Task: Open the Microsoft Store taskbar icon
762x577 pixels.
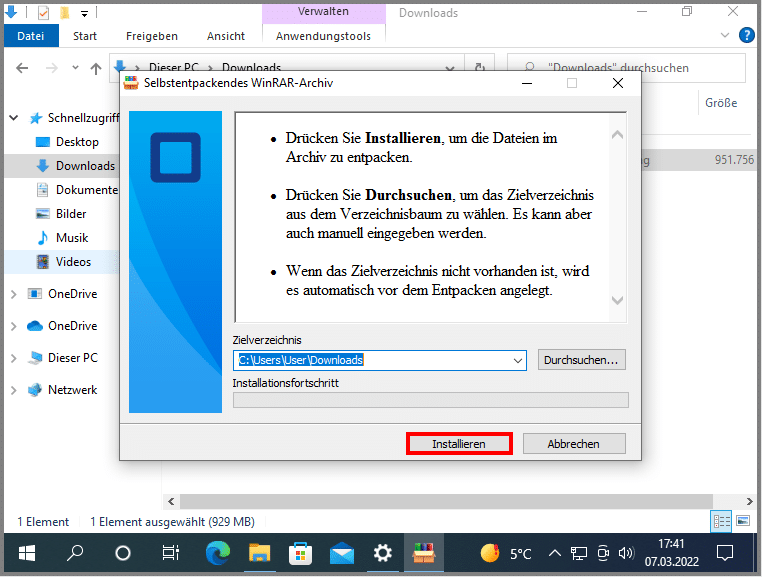Action: pyautogui.click(x=300, y=553)
